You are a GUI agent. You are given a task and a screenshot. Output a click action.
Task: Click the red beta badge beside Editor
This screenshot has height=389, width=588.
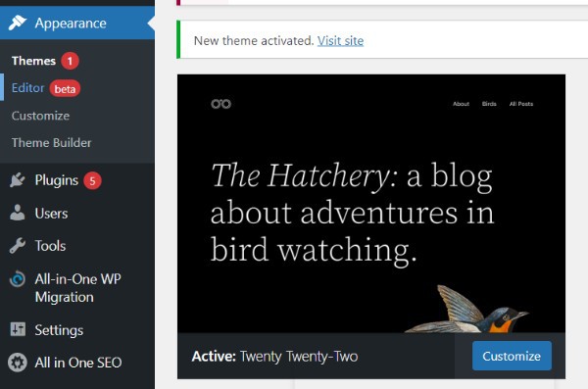(x=65, y=88)
